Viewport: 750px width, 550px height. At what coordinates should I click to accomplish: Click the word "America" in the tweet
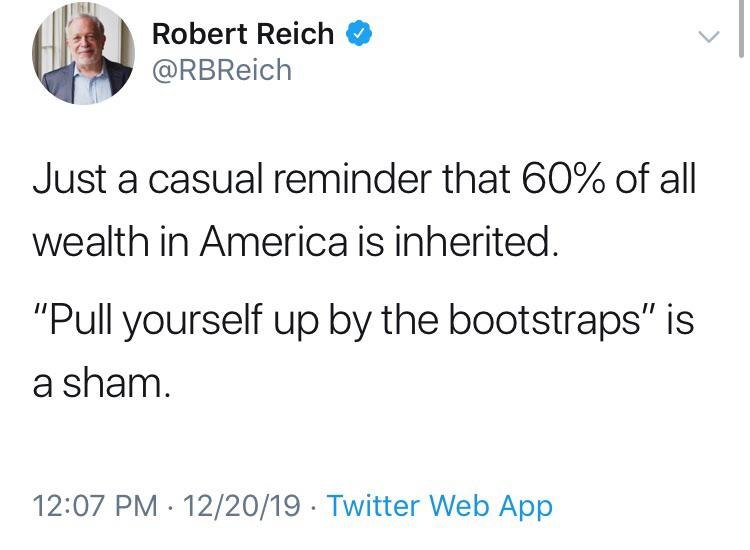click(x=278, y=242)
